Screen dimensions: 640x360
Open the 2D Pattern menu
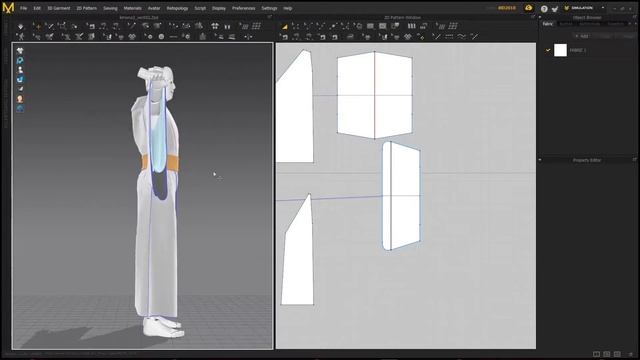coord(87,8)
